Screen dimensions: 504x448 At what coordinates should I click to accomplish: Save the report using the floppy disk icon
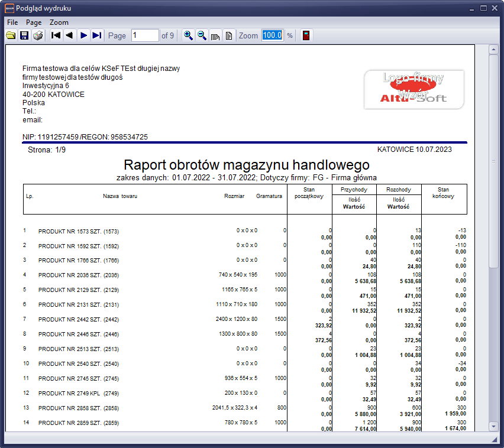[24, 35]
